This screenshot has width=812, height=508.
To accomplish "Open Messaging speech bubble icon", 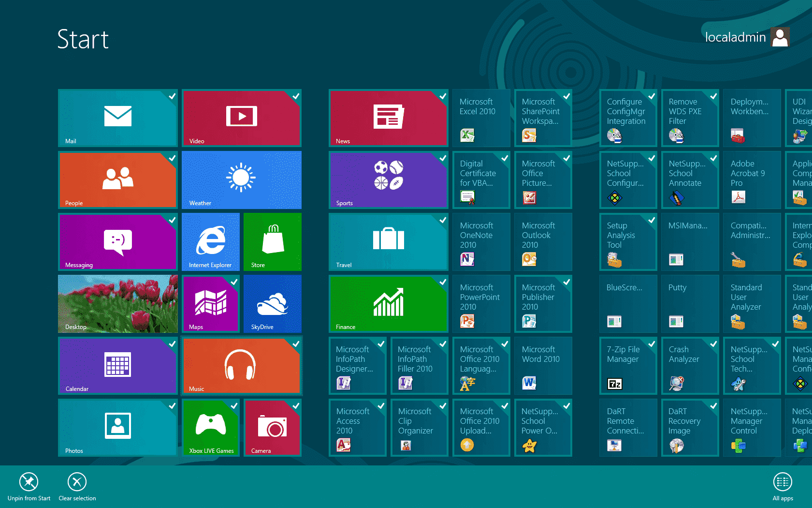I will (x=118, y=242).
